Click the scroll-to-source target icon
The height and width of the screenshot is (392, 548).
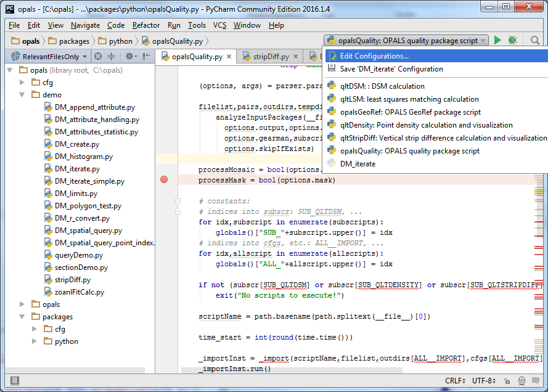[x=98, y=55]
